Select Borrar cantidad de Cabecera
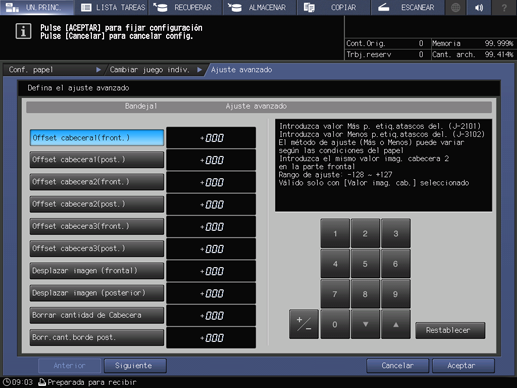 click(97, 315)
